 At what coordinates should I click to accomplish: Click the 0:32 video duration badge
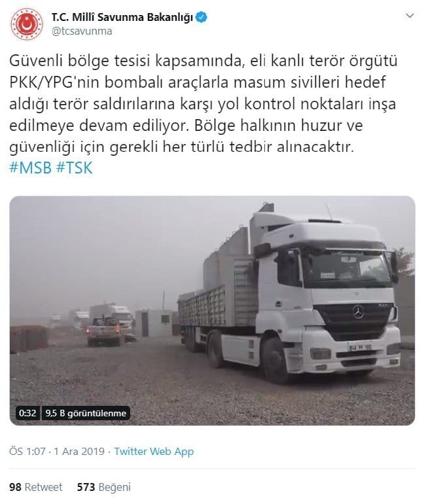[x=27, y=413]
